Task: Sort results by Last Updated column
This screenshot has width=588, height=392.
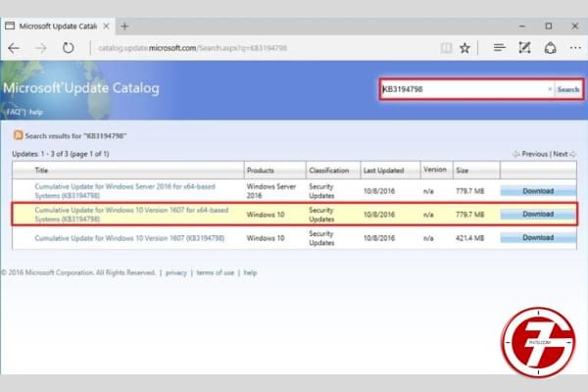Action: pyautogui.click(x=382, y=170)
